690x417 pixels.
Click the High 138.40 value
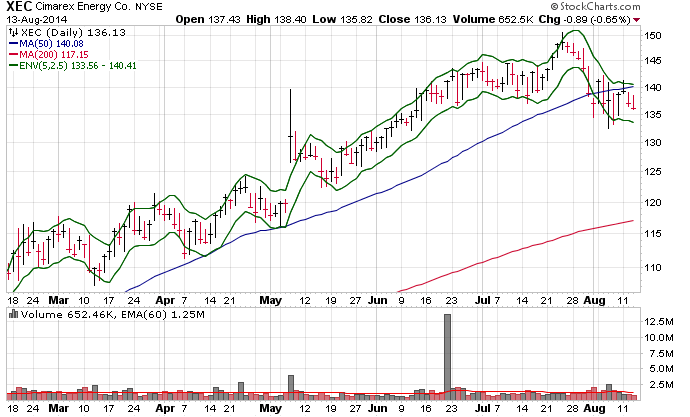pos(276,19)
